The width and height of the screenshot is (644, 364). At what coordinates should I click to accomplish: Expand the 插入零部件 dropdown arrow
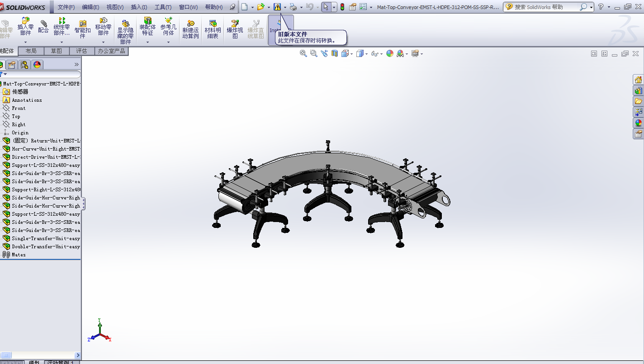click(26, 42)
